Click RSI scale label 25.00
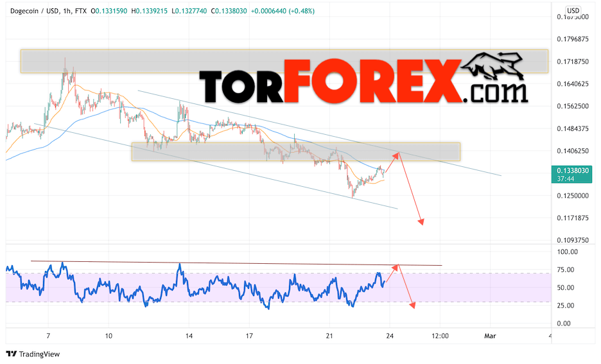Image resolution: width=601 pixels, height=364 pixels. pos(566,306)
